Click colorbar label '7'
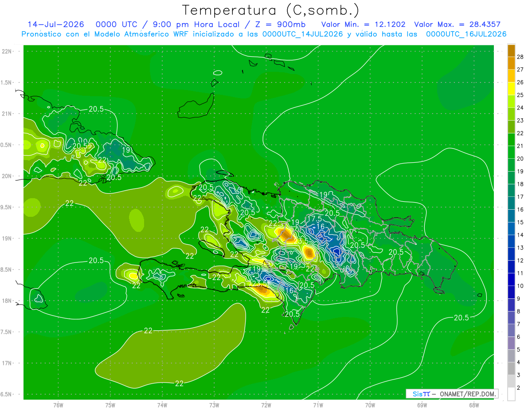The height and width of the screenshot is (411, 532). tap(519, 324)
